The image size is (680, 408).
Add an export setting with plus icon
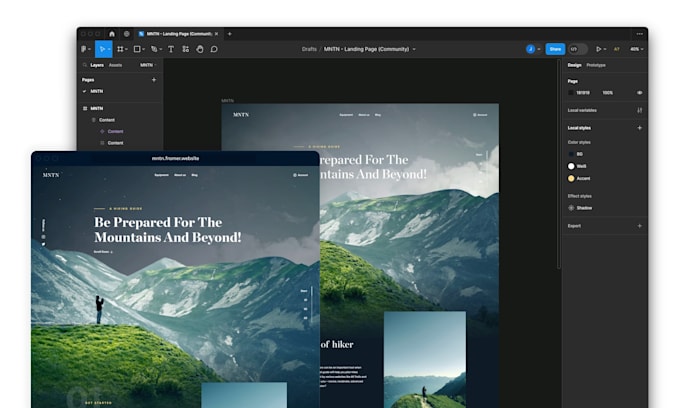(640, 226)
